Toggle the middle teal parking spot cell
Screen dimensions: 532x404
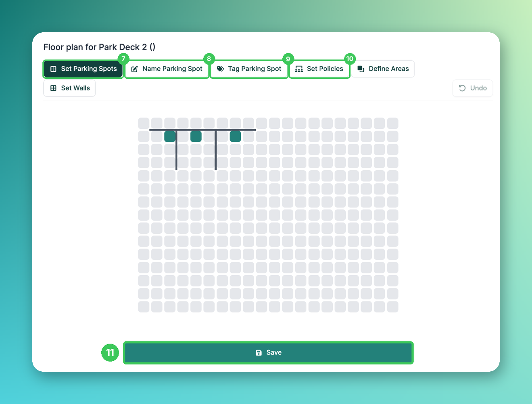(196, 136)
